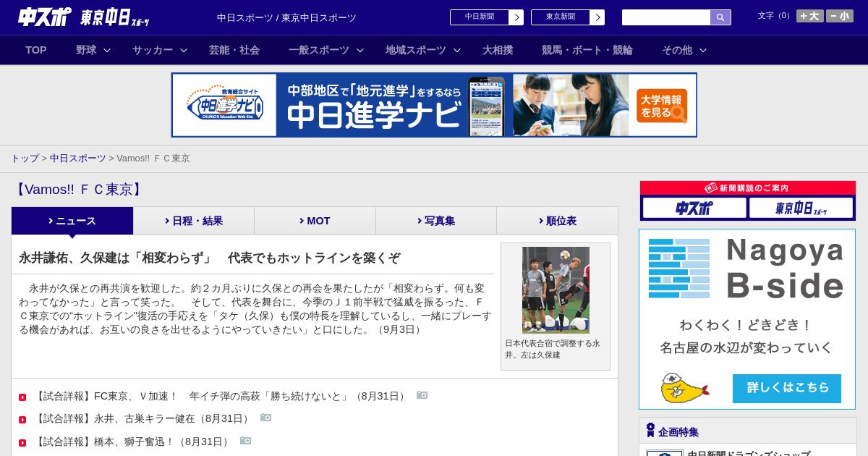Click 東京中日スポーツ subscription button in sidebar

click(x=801, y=208)
